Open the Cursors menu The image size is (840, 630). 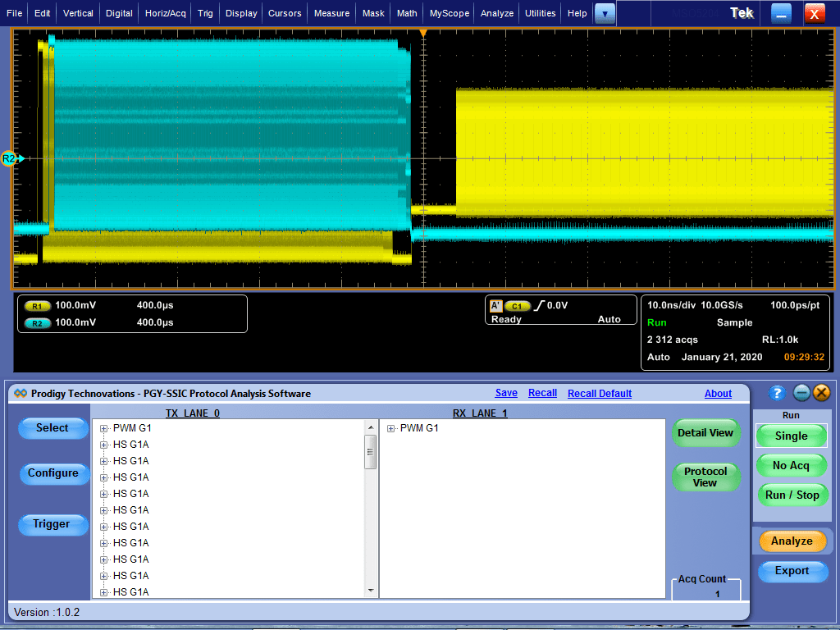[284, 12]
